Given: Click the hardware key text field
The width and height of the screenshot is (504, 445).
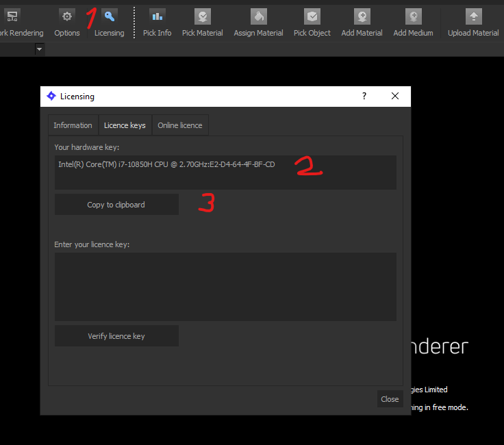Looking at the screenshot, I should [225, 172].
